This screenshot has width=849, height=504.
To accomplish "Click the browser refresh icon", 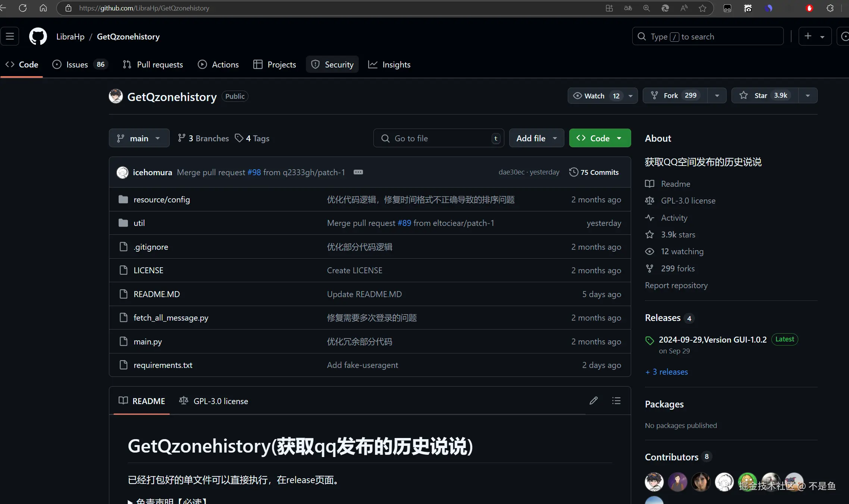I will click(23, 8).
